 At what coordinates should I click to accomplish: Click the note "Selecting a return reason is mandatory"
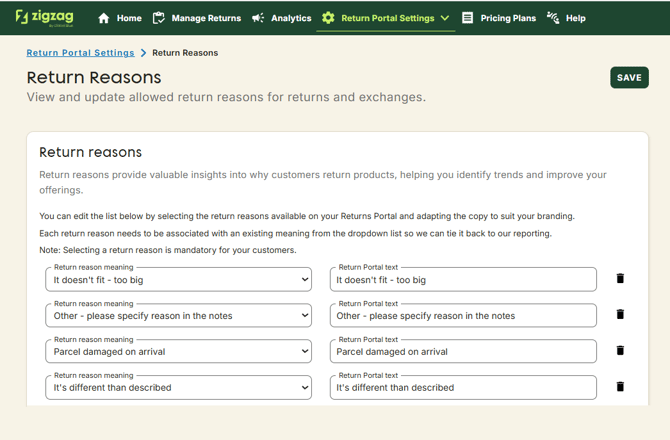click(x=168, y=250)
